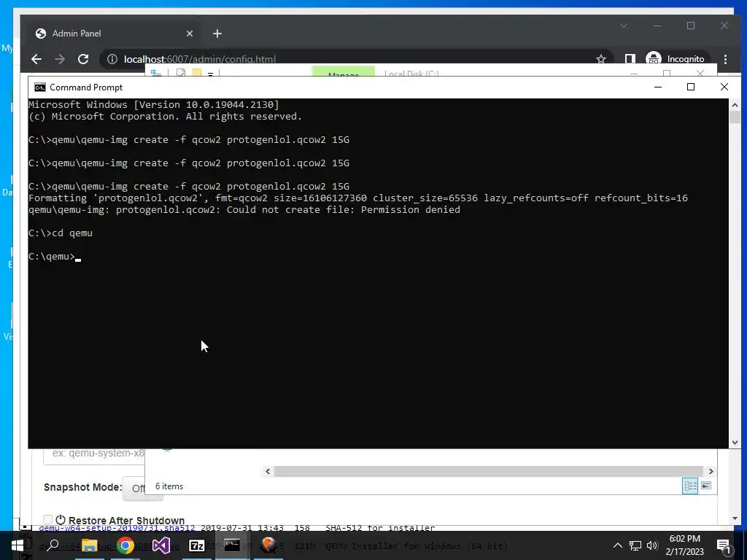
Task: Reload the Admin Panel page
Action: tap(83, 59)
